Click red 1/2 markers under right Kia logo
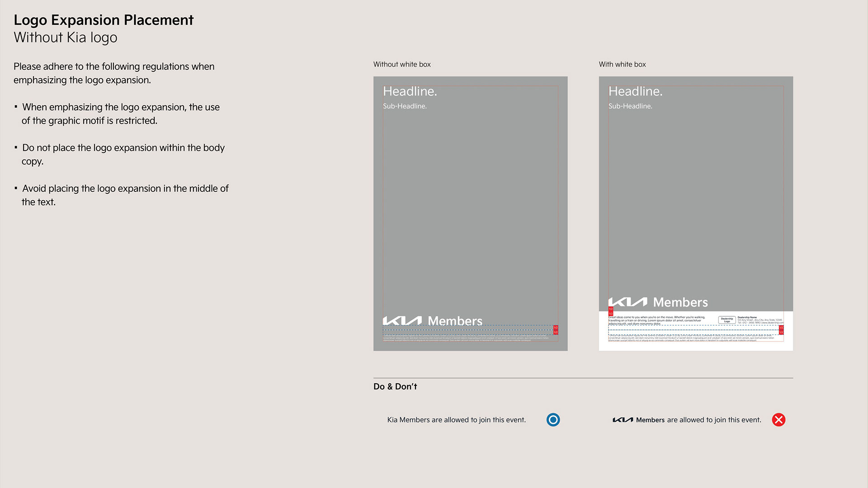The image size is (868, 488). click(x=610, y=311)
